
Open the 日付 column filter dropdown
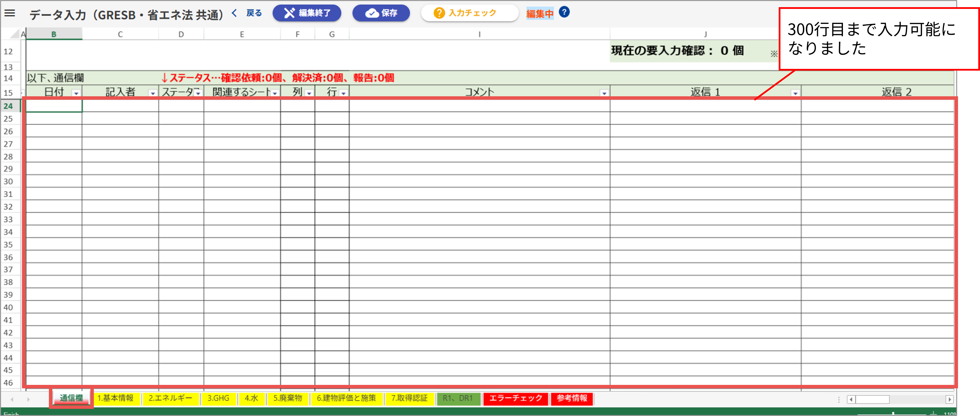(x=77, y=93)
